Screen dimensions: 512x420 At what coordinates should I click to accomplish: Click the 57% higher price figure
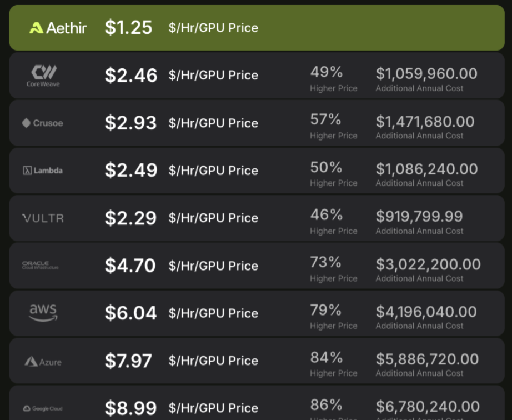click(x=325, y=119)
